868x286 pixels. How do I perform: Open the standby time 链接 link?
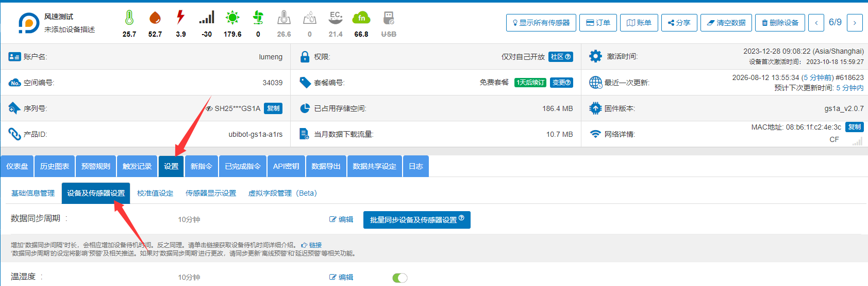tap(312, 245)
